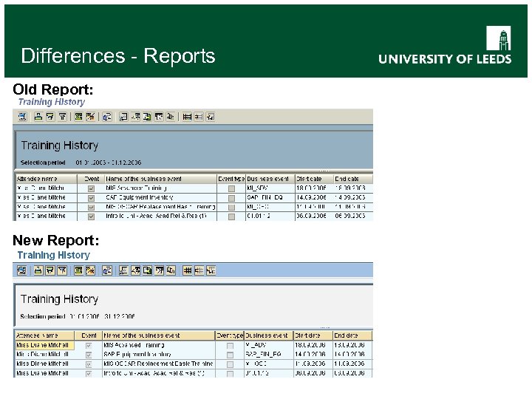Click the 'Old Report:' heading text

[53, 89]
